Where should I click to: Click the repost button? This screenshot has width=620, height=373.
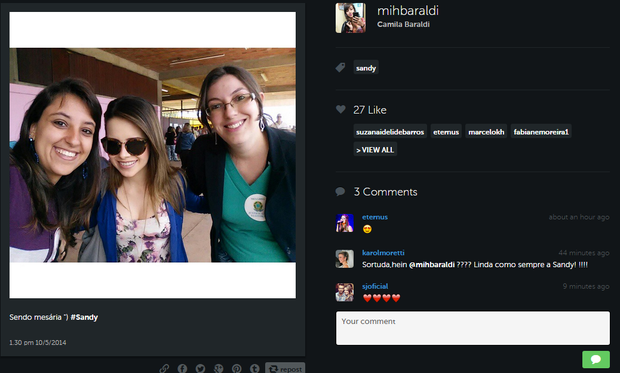(x=285, y=368)
